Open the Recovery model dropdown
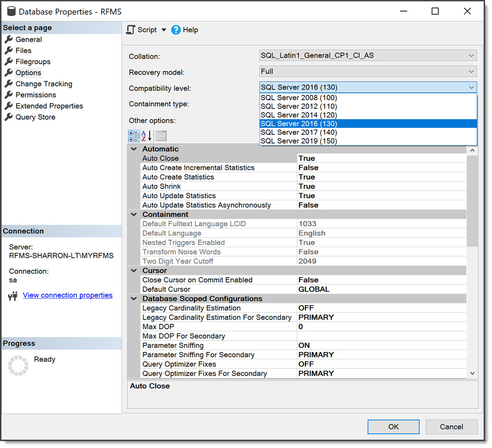This screenshot has width=492, height=448. click(368, 72)
